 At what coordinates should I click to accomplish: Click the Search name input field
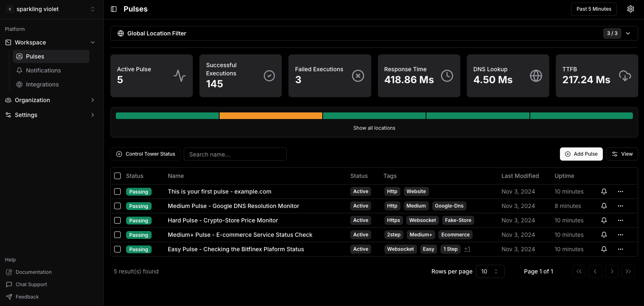click(x=235, y=154)
